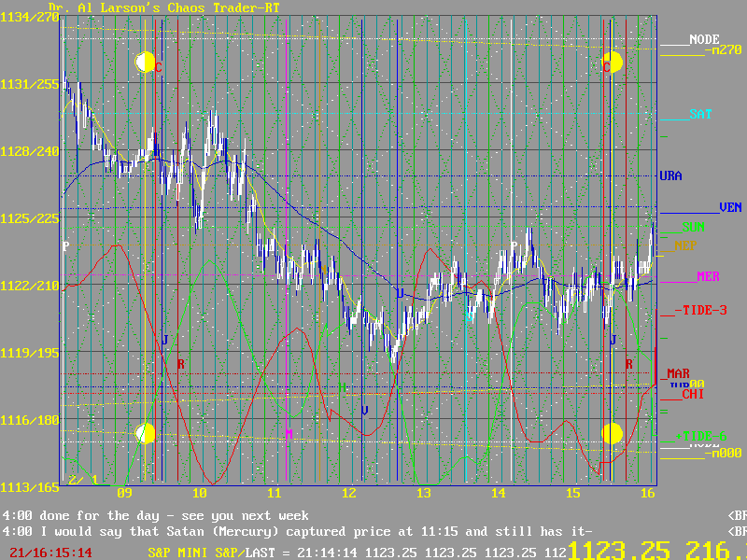Click the white P marker at the chart's left edge
This screenshot has height=560, width=747.
click(65, 246)
